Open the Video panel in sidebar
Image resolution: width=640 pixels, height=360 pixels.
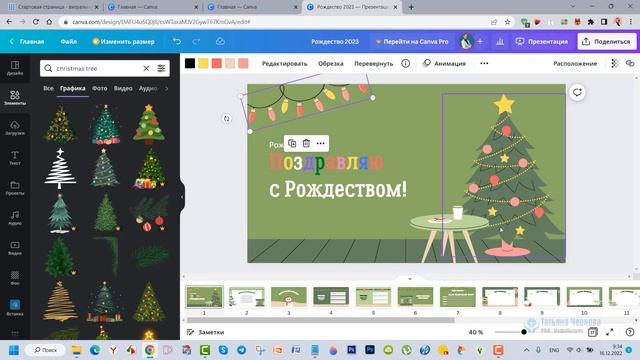tap(15, 247)
